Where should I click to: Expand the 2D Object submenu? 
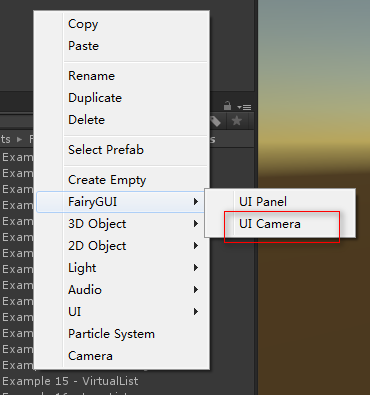pos(122,246)
